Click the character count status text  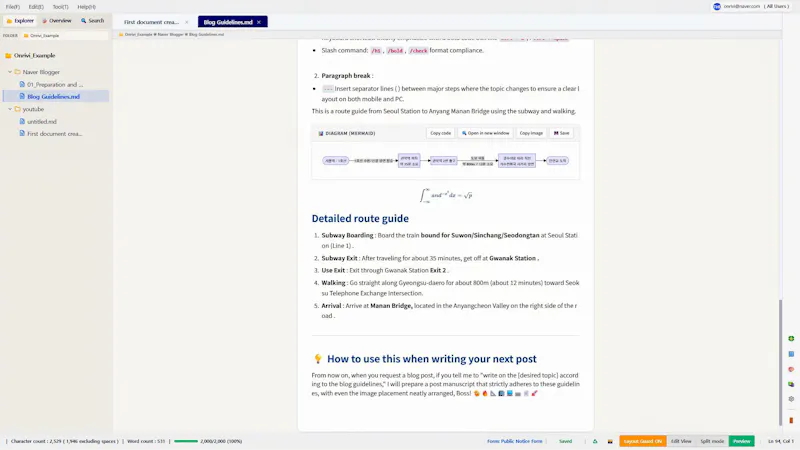pyautogui.click(x=64, y=441)
